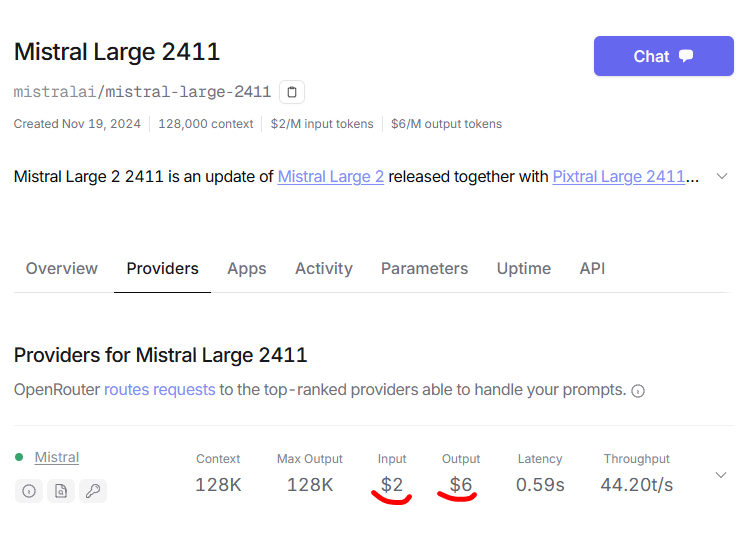Click the Providers for Mistral Large 2411 heading

click(x=160, y=355)
